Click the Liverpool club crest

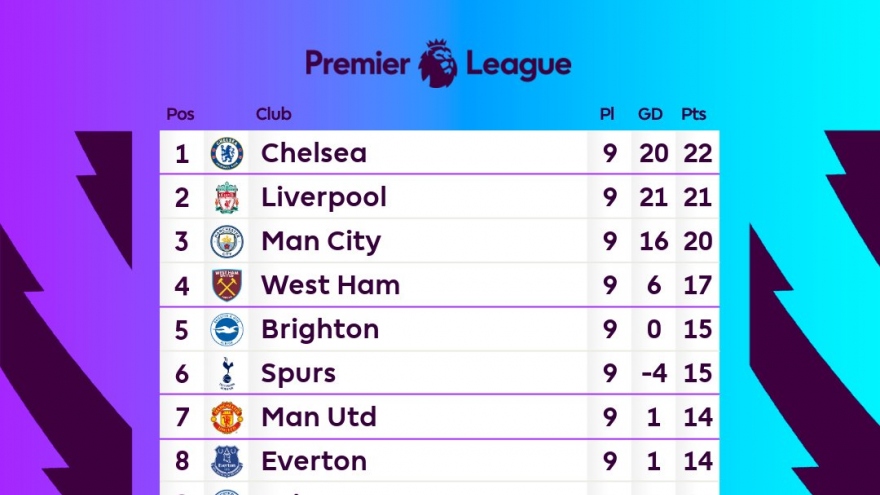coord(227,198)
